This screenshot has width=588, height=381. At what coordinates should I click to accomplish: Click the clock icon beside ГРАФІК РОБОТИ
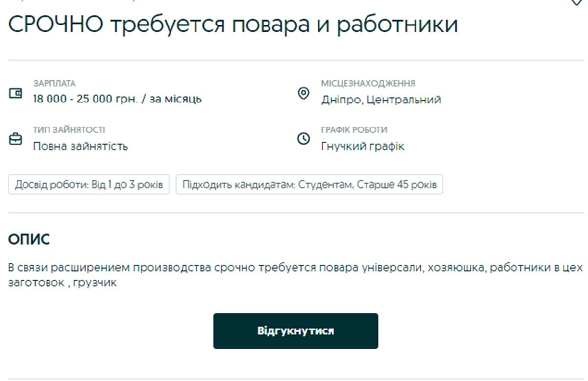[305, 138]
